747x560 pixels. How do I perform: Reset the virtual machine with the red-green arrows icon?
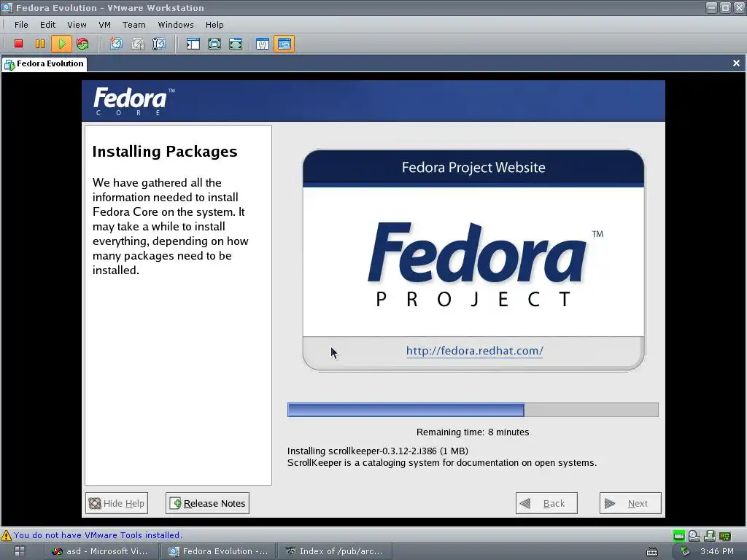(x=82, y=44)
